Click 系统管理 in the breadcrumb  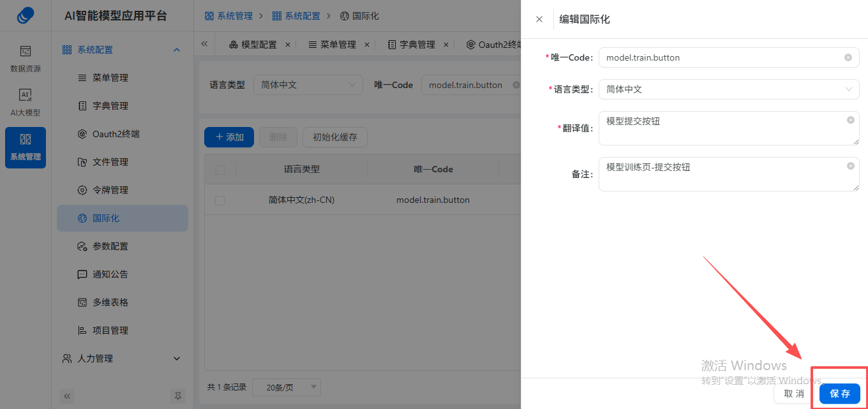click(x=228, y=15)
